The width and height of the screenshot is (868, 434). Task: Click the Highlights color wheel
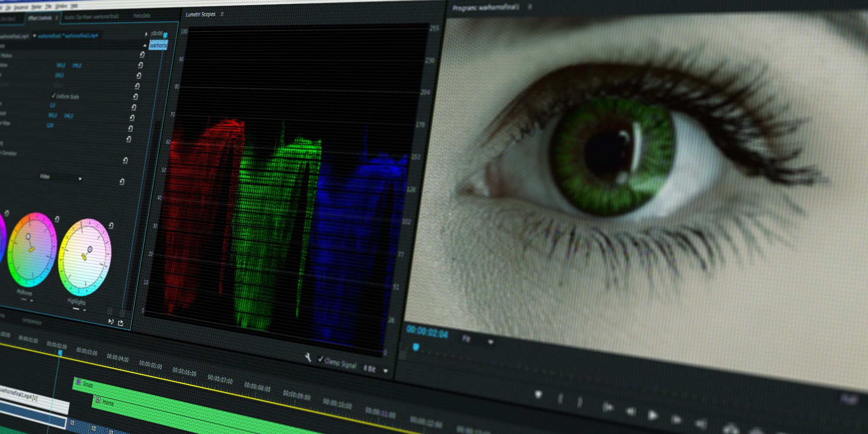point(85,258)
